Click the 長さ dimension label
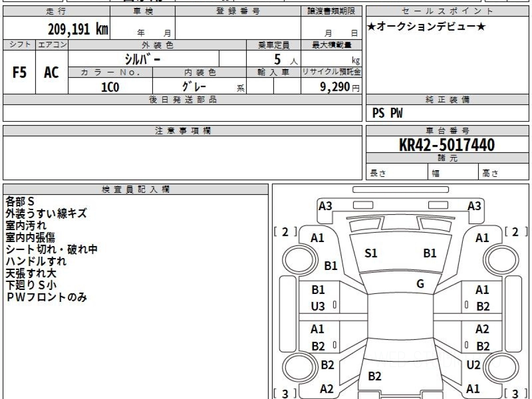 [378, 174]
